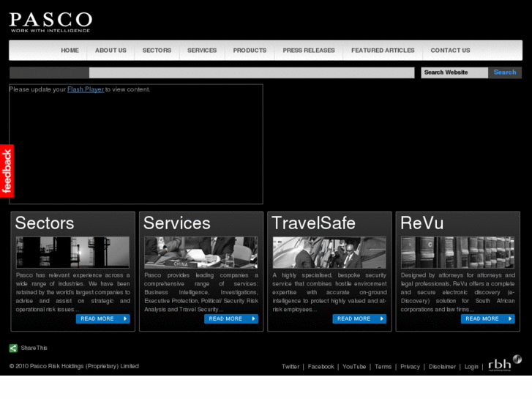Click the ReVu card heading

[x=422, y=223]
